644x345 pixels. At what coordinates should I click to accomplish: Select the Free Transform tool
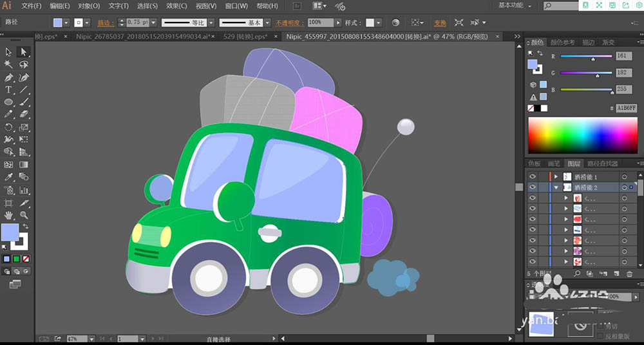point(23,139)
